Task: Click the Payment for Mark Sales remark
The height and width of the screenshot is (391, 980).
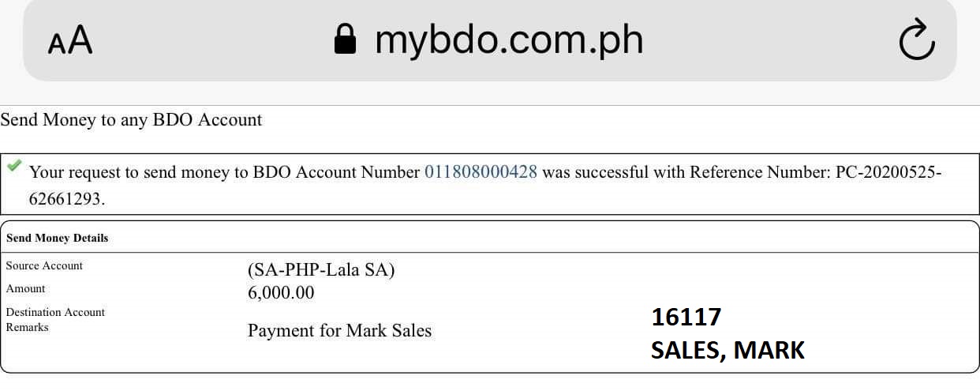Action: coord(339,330)
